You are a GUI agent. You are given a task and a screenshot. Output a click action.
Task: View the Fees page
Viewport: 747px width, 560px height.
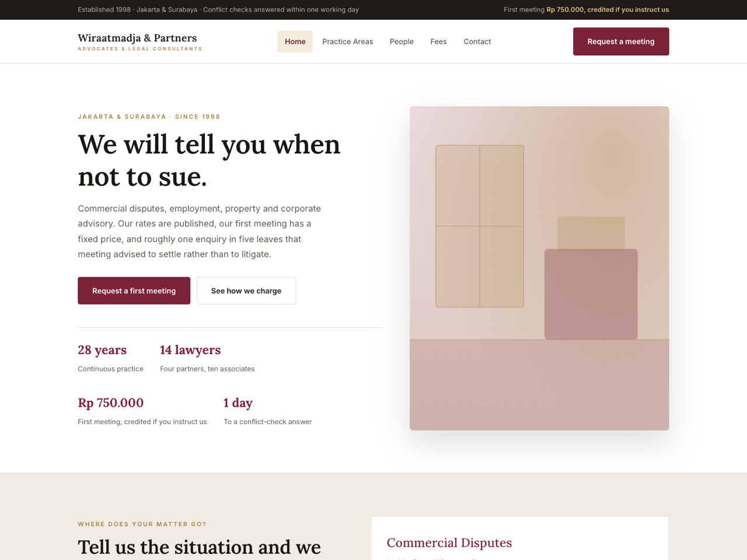(438, 41)
